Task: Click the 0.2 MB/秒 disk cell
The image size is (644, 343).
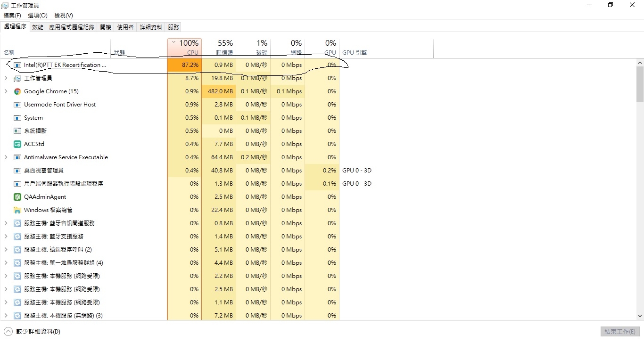Action: [x=253, y=157]
